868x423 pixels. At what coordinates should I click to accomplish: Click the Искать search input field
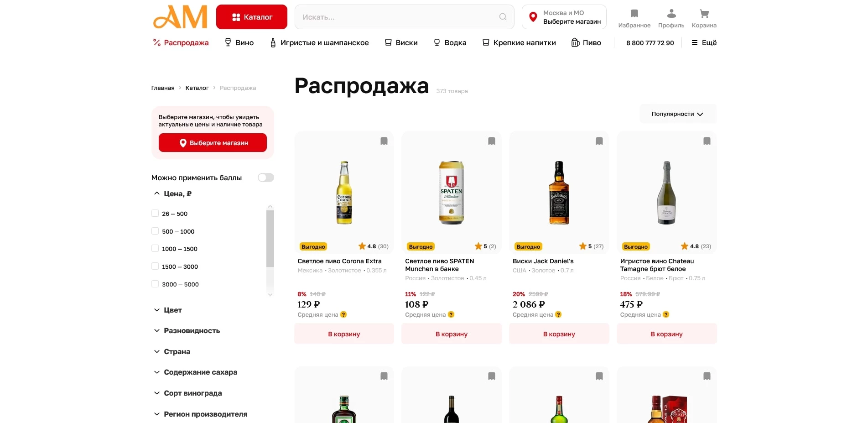coord(397,17)
